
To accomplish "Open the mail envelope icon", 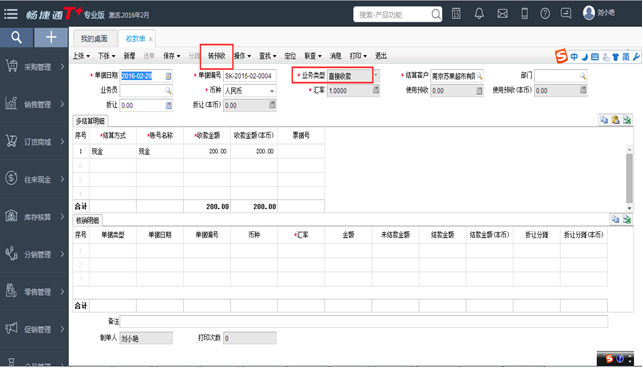I will (502, 14).
